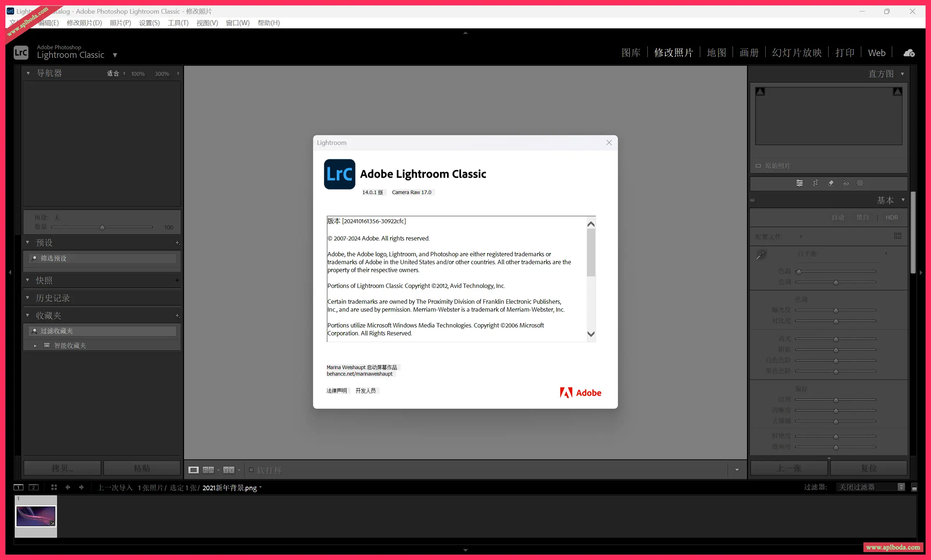This screenshot has height=560, width=931.
Task: Enable Reference view RA button
Action: [208, 470]
